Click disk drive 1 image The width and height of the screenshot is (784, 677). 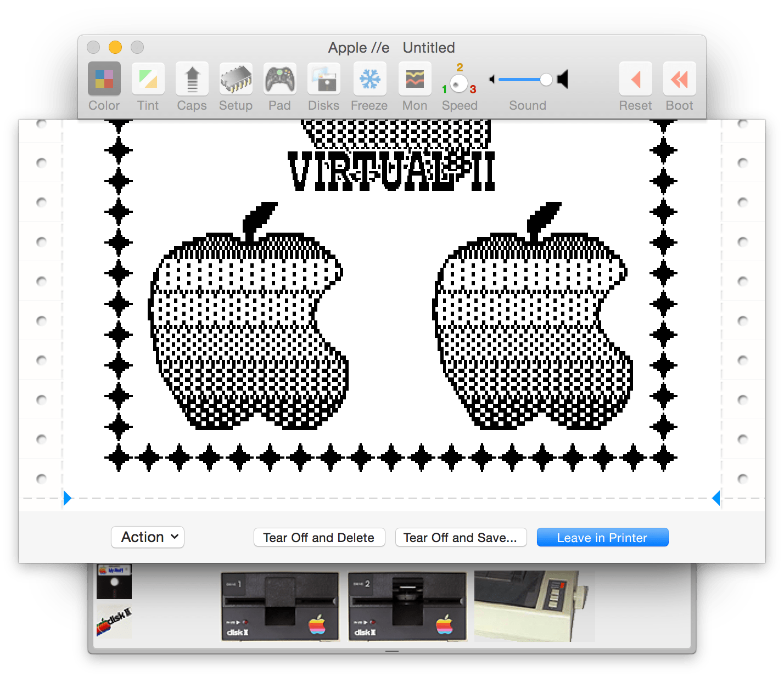(280, 606)
